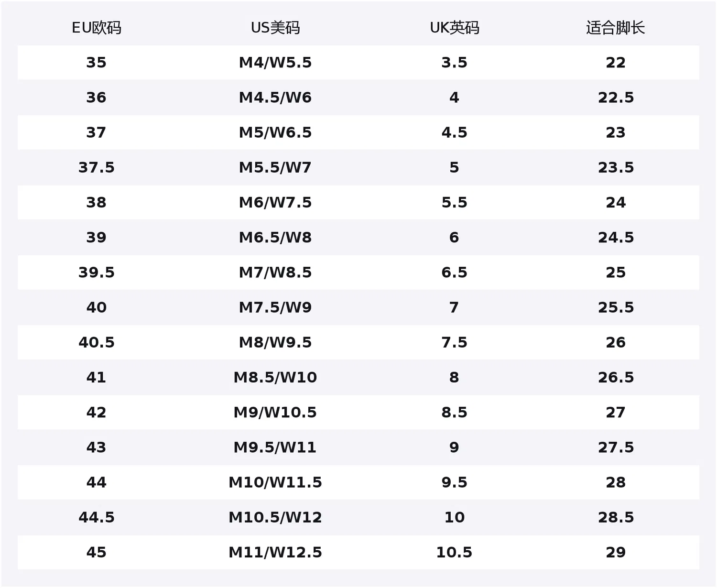Click the M8.5/W10 US size cell
Image resolution: width=717 pixels, height=588 pixels.
pos(275,377)
